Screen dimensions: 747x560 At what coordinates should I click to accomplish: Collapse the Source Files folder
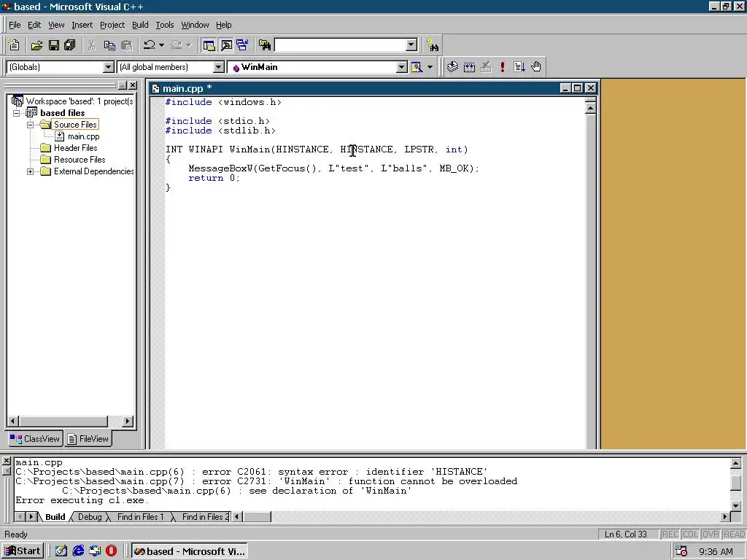(x=30, y=125)
